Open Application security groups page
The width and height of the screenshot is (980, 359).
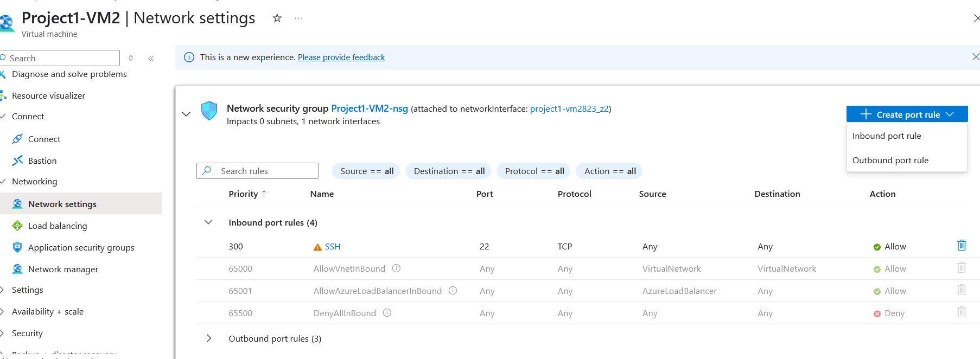coord(81,247)
